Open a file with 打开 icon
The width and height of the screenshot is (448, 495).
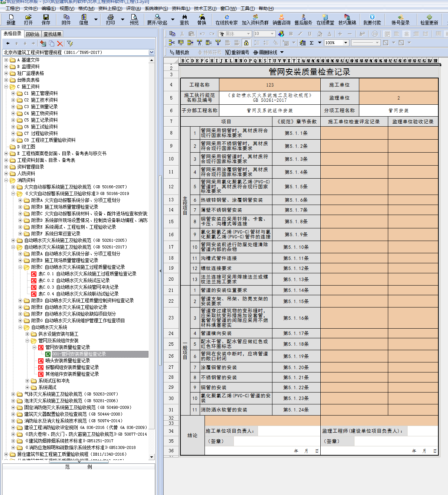(29, 19)
